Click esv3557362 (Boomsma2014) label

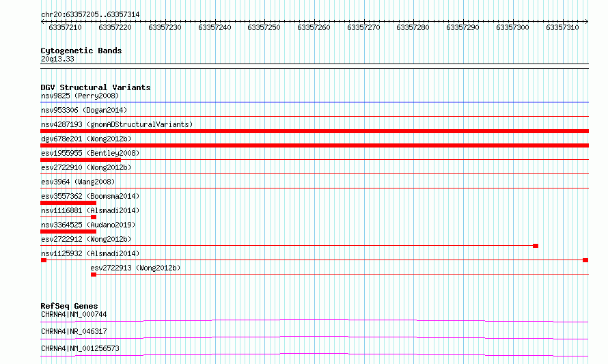pyautogui.click(x=90, y=196)
